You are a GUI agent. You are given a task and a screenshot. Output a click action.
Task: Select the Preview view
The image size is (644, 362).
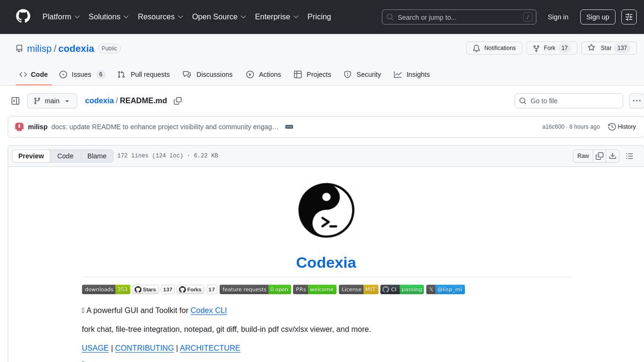[x=31, y=156]
